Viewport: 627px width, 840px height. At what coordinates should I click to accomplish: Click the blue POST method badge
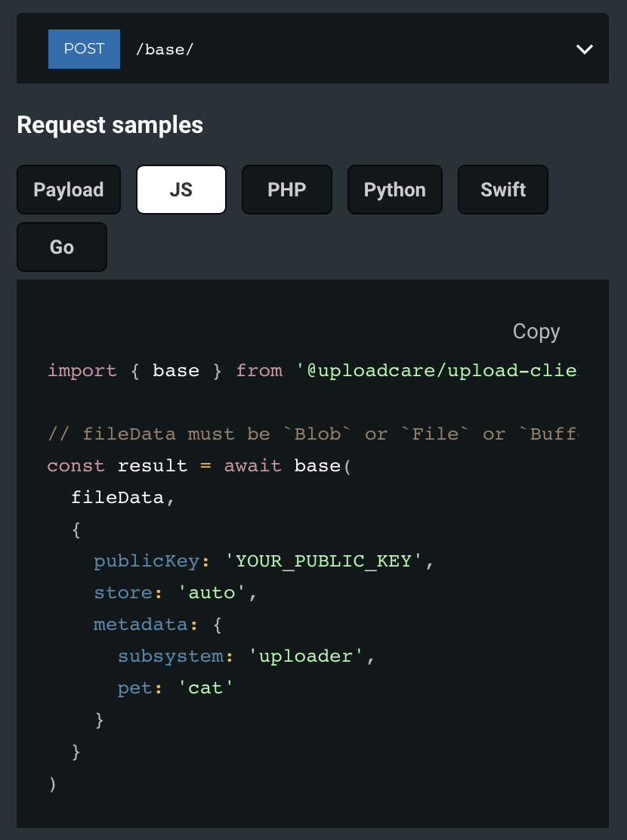pyautogui.click(x=84, y=49)
